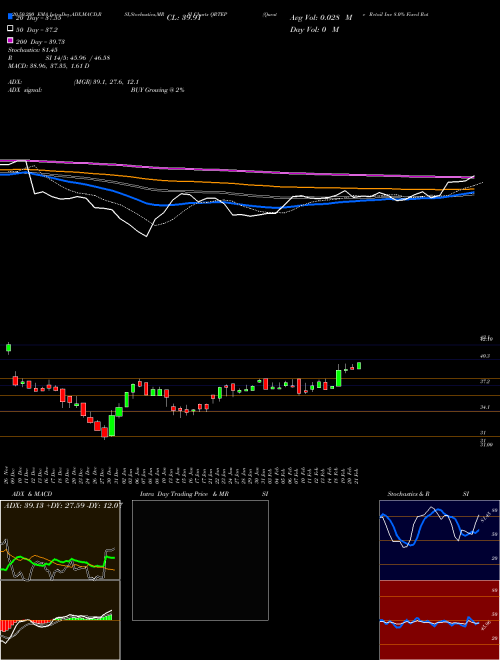
Task: Click the tall green candlestick near the chart low
Action: 112,426
